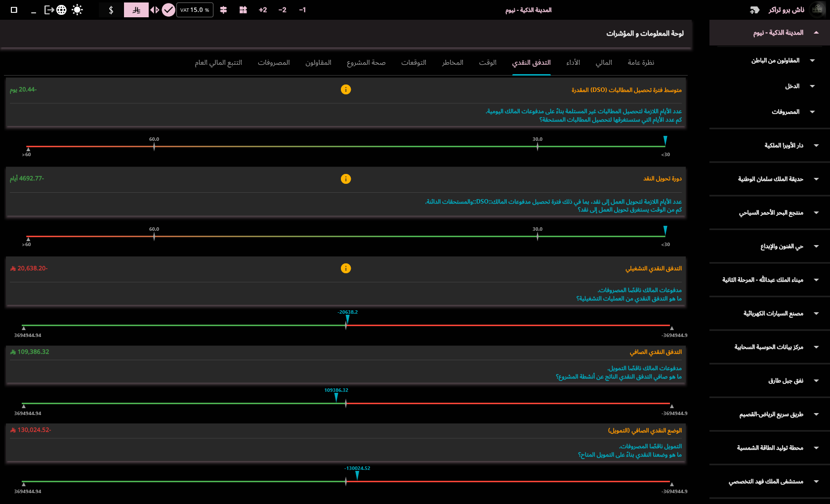Click the -20638.2 gauge marker

tap(347, 319)
